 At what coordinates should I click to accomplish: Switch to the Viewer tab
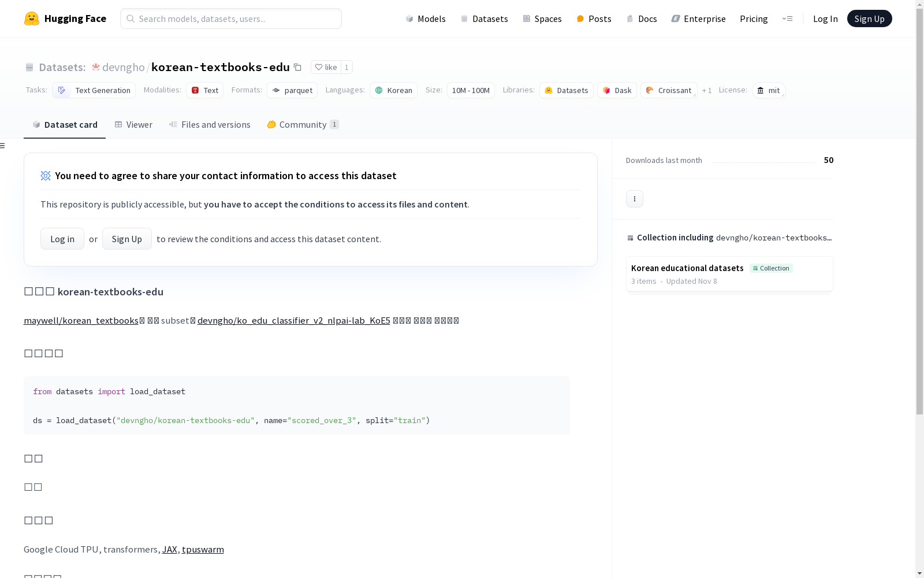coord(133,125)
